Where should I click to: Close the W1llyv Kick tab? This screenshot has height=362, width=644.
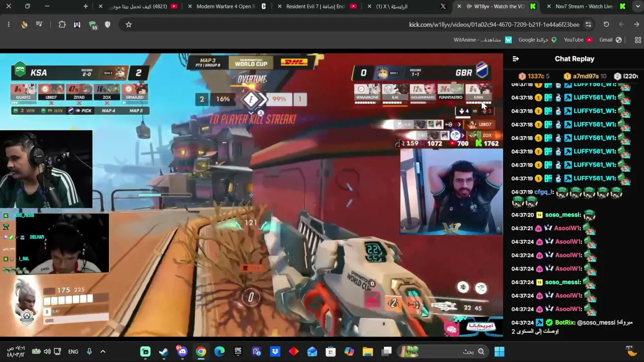coord(459,7)
